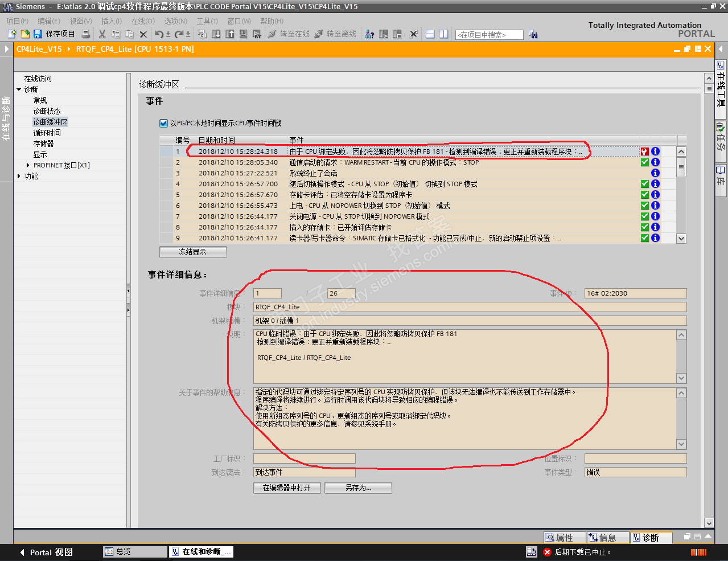This screenshot has width=728, height=561.
Task: Collapse the 诊断 tree node
Action: 19,89
